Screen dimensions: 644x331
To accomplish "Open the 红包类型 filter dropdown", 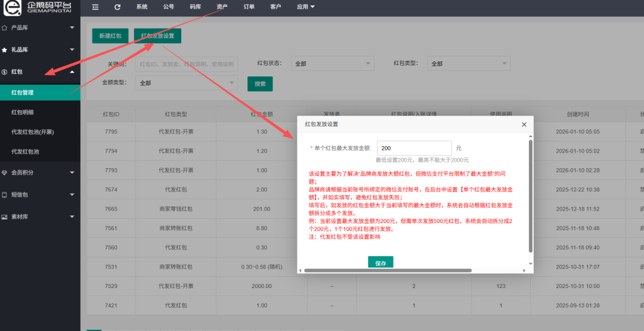I will coord(470,63).
